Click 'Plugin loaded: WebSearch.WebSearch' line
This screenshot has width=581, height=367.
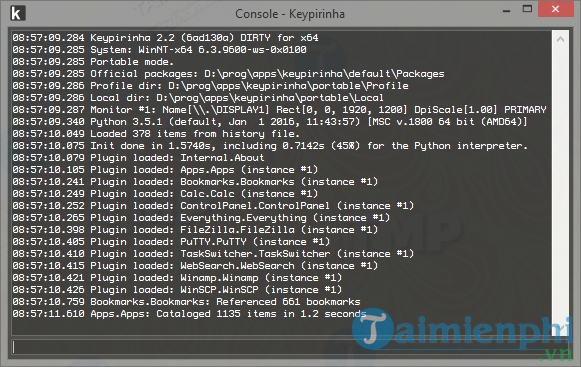coord(195,265)
